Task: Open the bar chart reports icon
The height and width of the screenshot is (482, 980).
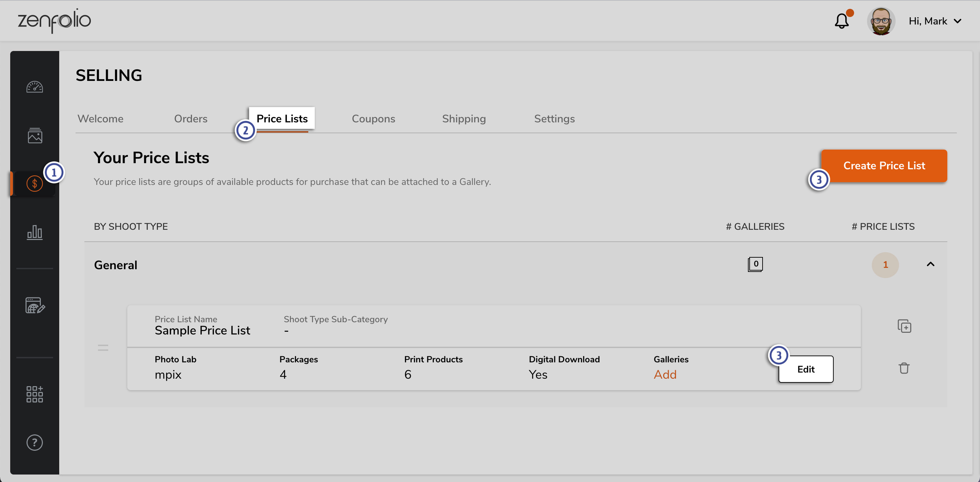Action: click(35, 232)
